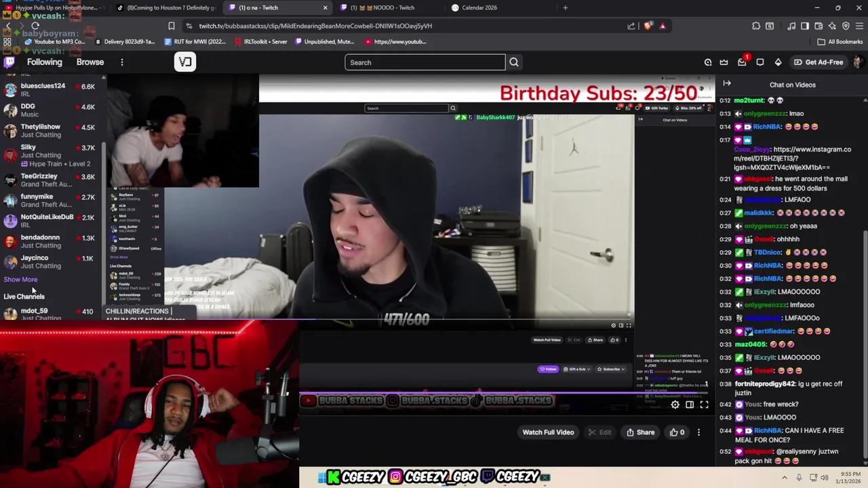Click the media control music note icon
This screenshot has width=868, height=488.
coord(791,26)
